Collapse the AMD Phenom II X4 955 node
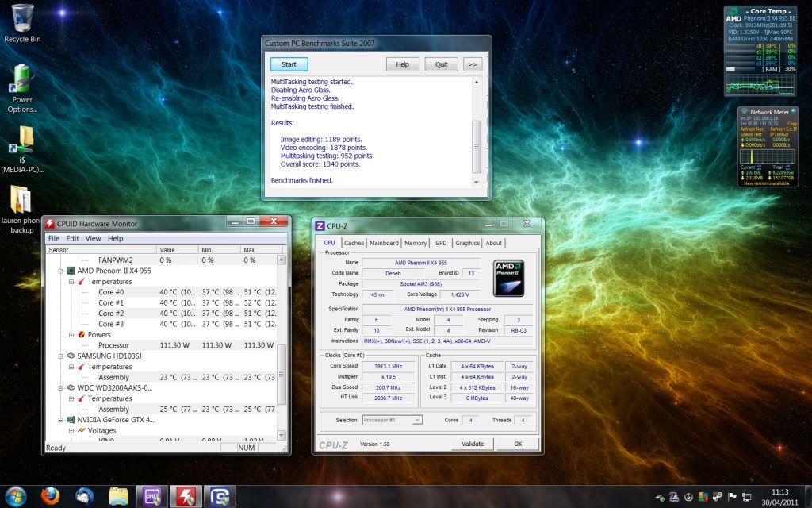This screenshot has width=812, height=508. (x=61, y=271)
